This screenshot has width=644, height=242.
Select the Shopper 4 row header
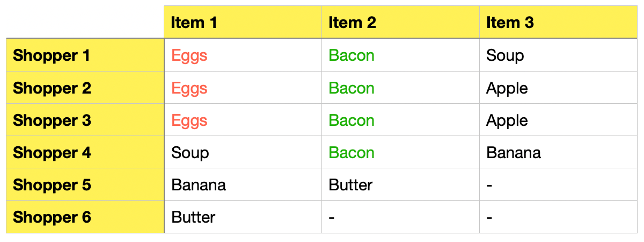pos(85,152)
